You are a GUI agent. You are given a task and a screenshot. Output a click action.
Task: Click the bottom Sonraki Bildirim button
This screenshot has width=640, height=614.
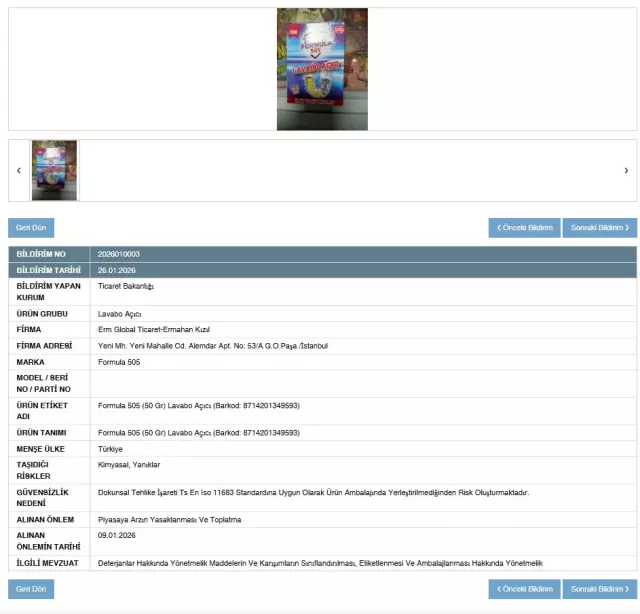(599, 589)
